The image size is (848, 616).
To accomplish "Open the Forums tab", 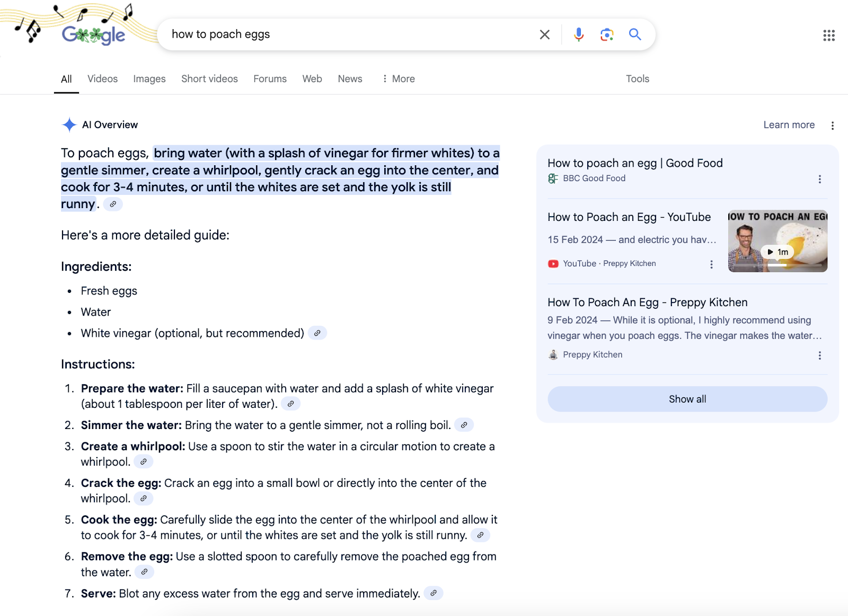I will 270,79.
